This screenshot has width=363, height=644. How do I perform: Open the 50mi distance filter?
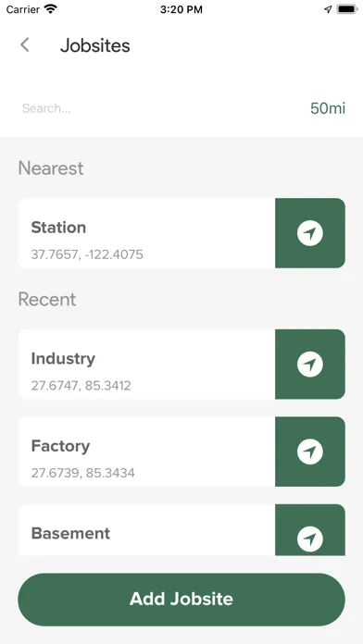coord(328,108)
